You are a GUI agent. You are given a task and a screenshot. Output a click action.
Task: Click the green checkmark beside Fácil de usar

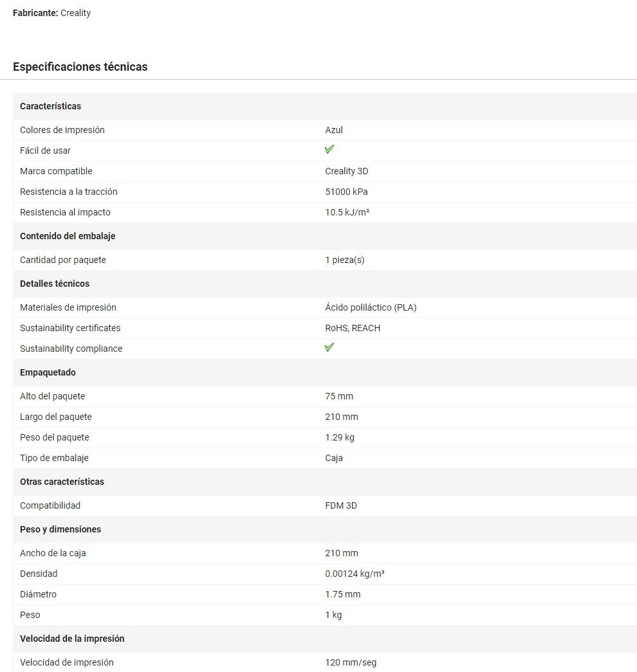329,149
